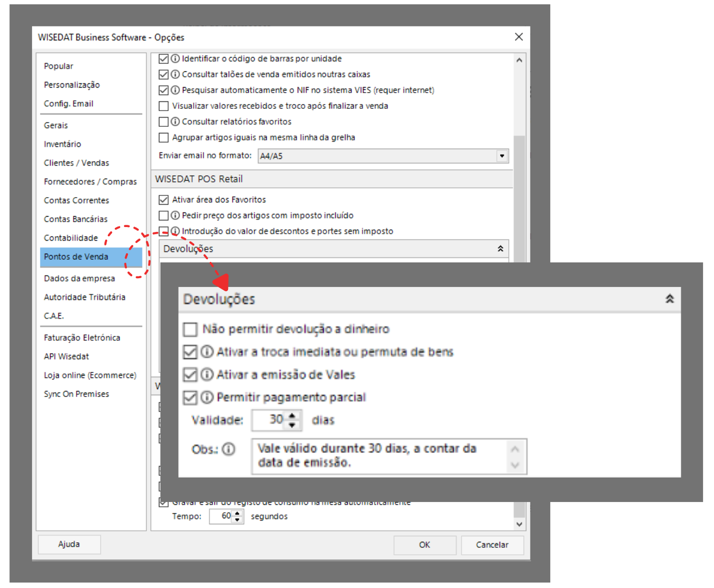Screen dimensions: 714x588
Task: Click info icon beside Pedir preço dos artigos
Action: (175, 216)
